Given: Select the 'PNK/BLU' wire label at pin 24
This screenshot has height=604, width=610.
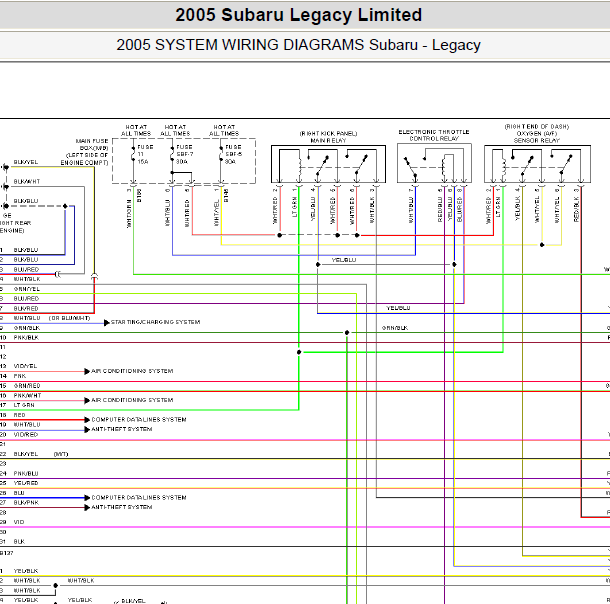Looking at the screenshot, I should click(x=26, y=474).
